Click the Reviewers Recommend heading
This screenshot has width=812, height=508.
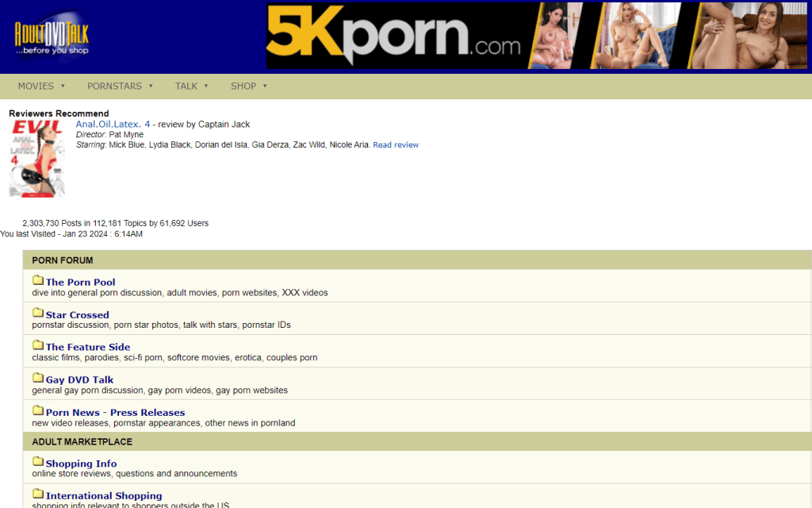click(59, 114)
